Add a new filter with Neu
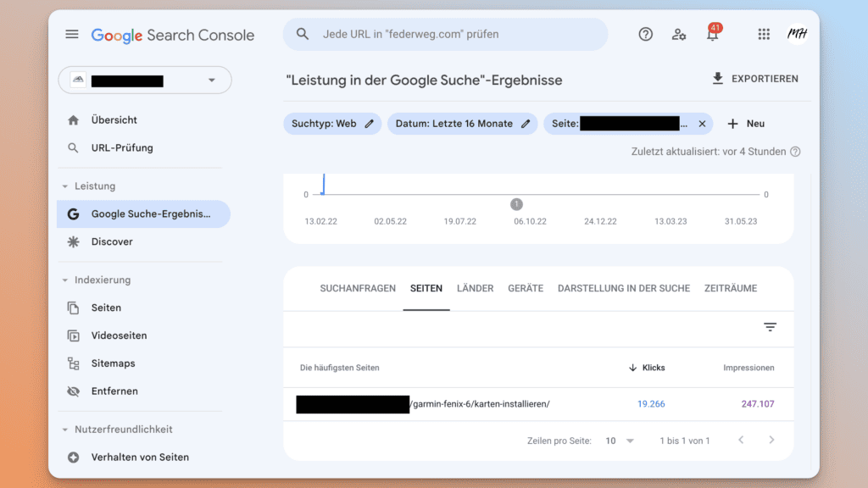This screenshot has height=488, width=868. click(x=746, y=124)
